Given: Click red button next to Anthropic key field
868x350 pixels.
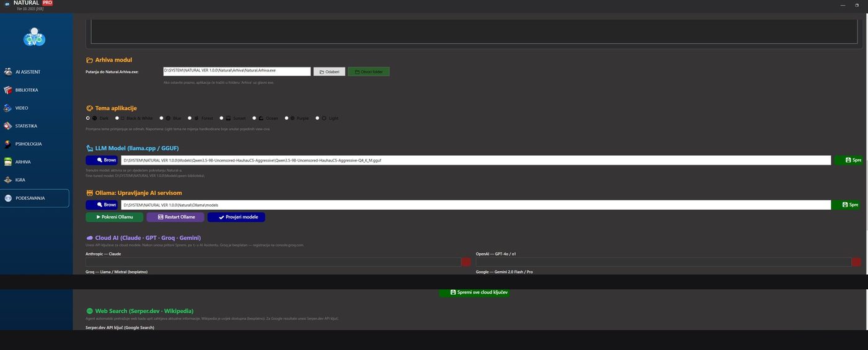Looking at the screenshot, I should (466, 262).
